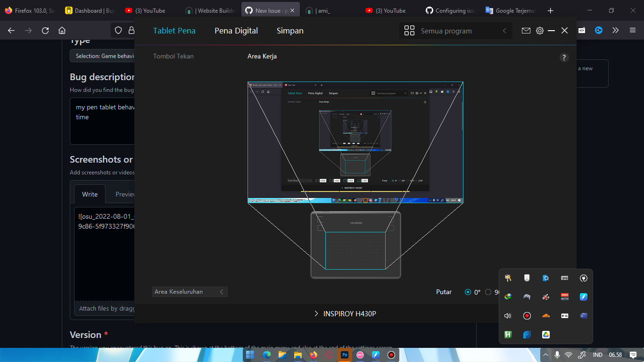Open Internet Download Manager tray icon

point(508,296)
